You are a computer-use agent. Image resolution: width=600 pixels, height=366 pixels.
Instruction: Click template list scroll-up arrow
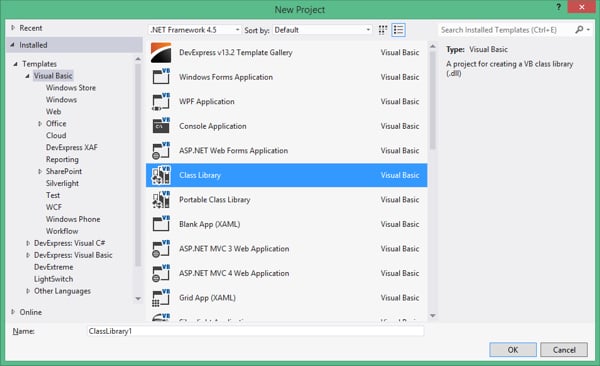433,46
